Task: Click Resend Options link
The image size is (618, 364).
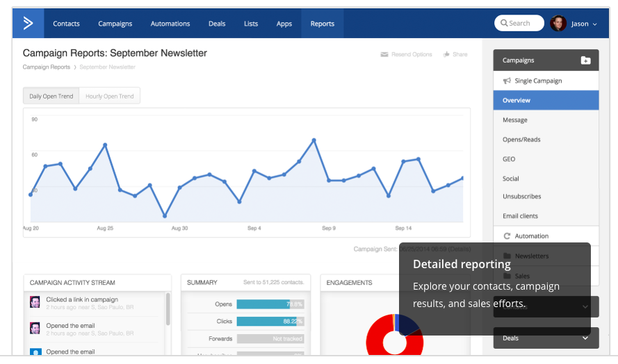Action: pyautogui.click(x=412, y=54)
